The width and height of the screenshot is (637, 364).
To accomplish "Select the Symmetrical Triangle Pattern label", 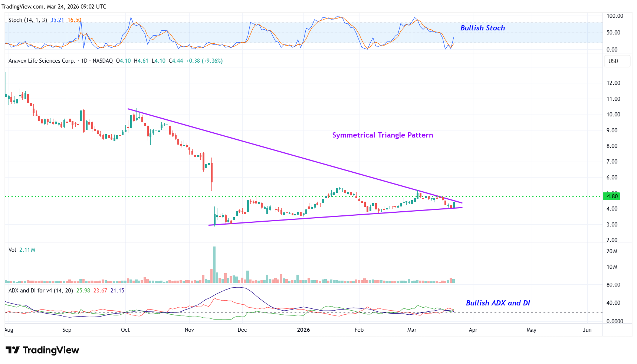I will click(382, 135).
